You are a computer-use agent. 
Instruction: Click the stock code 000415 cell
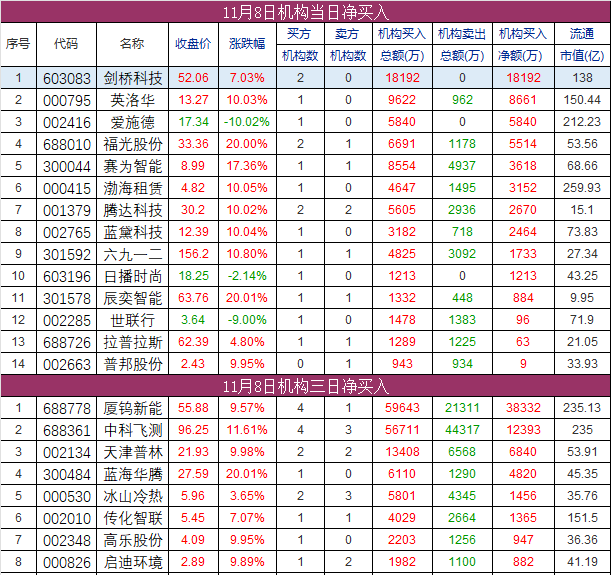click(66, 187)
